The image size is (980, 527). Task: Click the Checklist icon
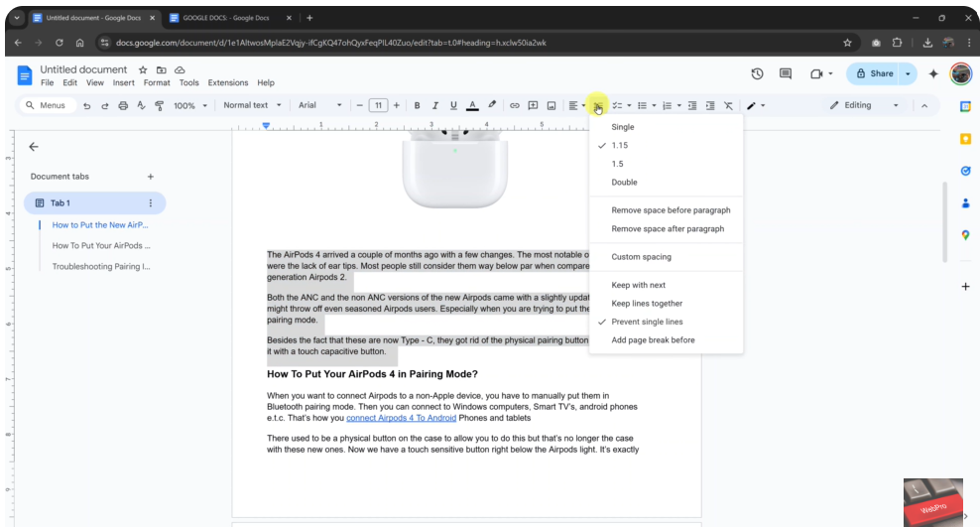[x=617, y=105]
